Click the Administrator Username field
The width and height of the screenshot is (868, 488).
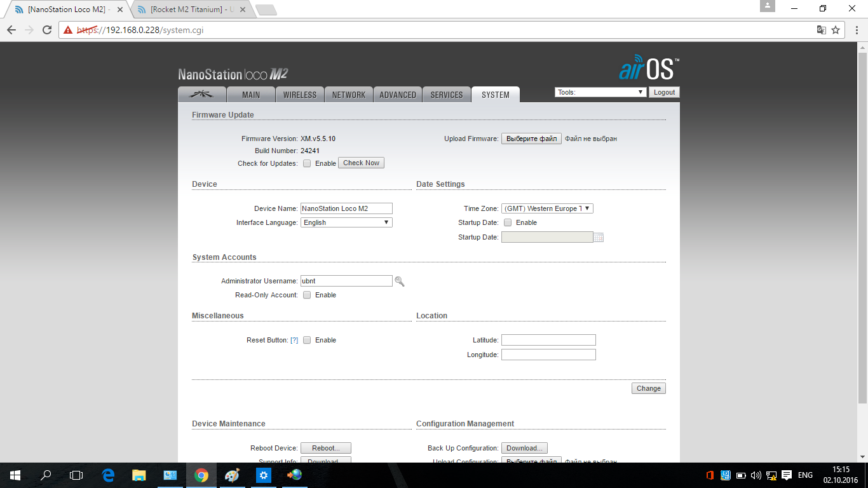(346, 281)
